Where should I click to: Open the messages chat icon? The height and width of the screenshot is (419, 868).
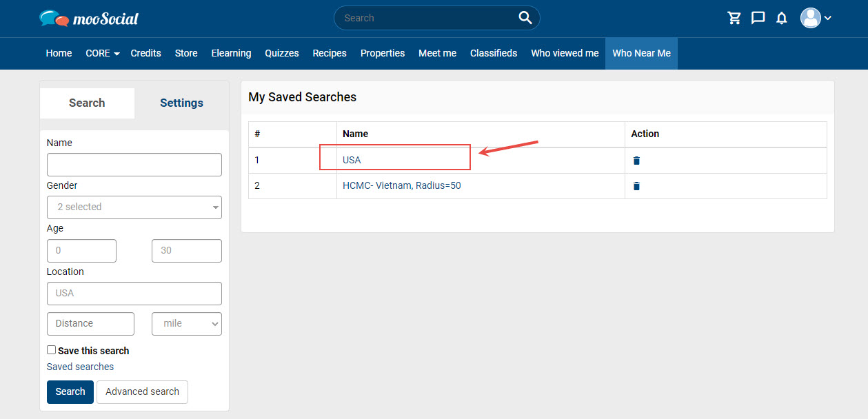tap(758, 18)
